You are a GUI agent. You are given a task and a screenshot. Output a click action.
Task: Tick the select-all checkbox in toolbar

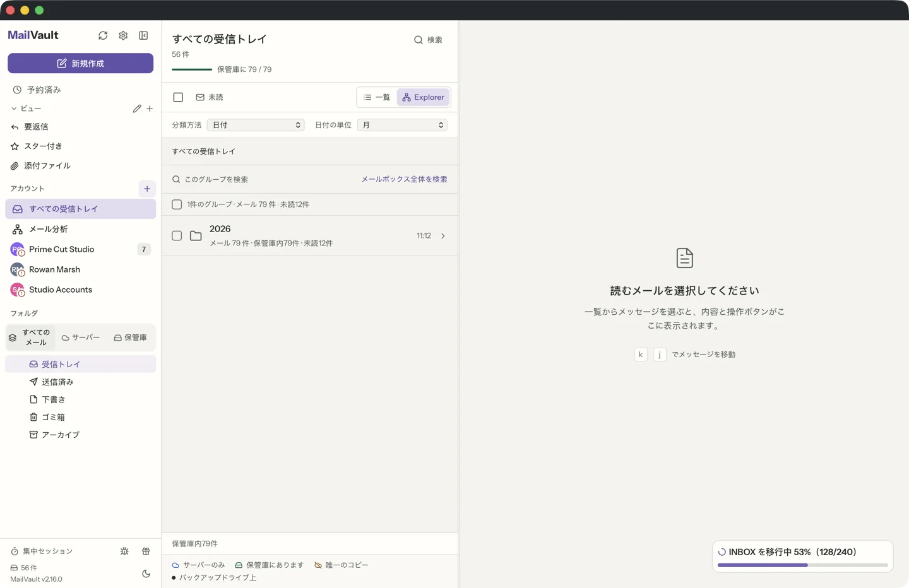178,97
